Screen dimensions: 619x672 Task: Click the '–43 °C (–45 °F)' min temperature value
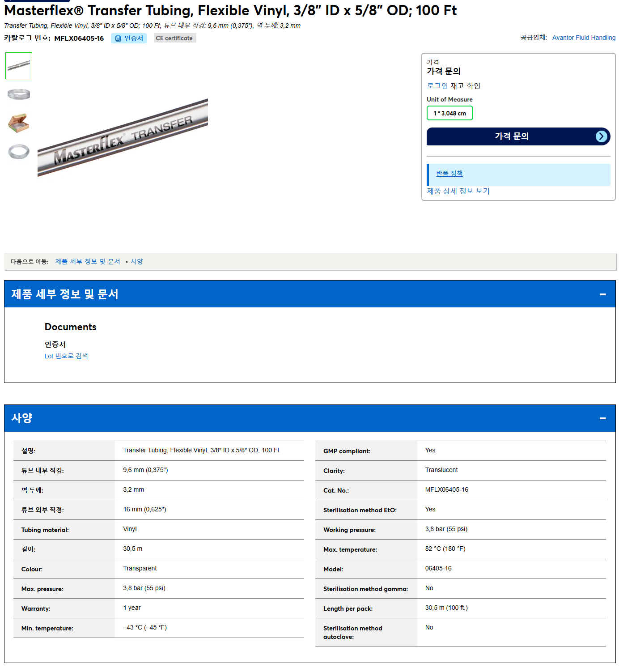145,627
